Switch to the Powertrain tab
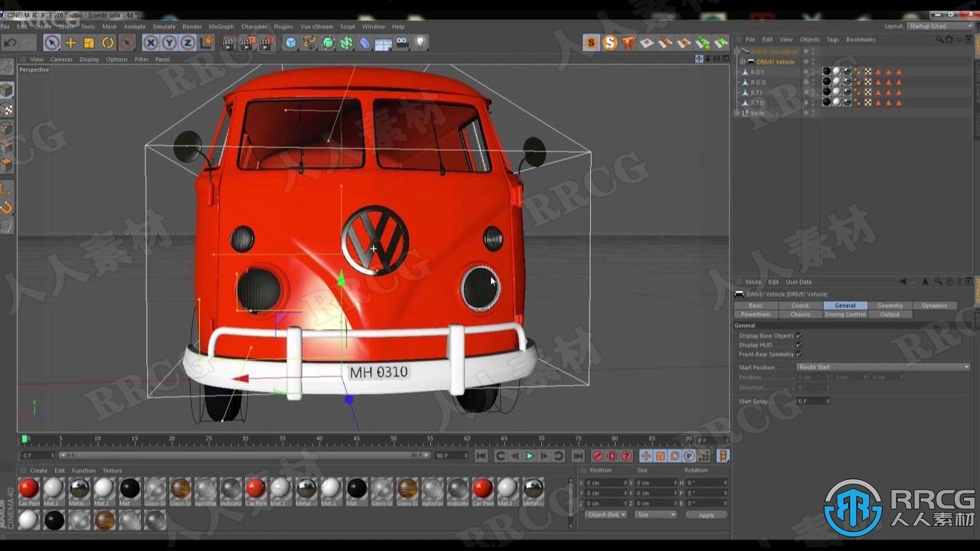980x551 pixels. pyautogui.click(x=756, y=314)
